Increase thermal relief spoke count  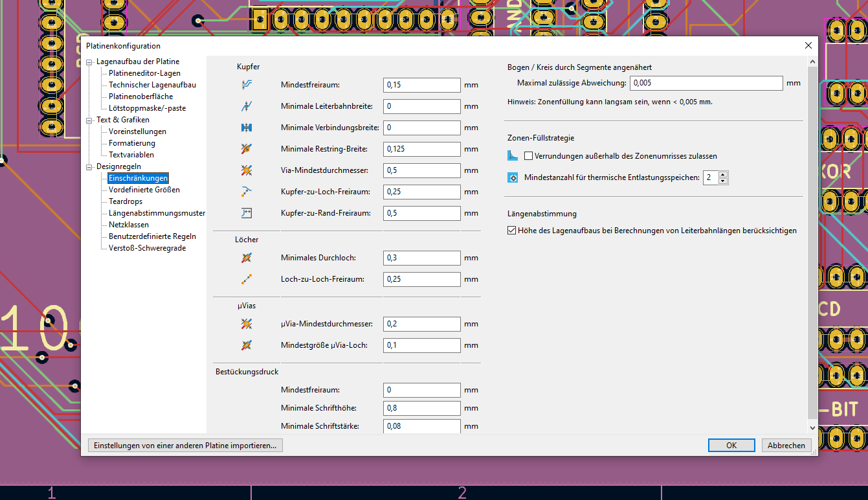[x=724, y=174]
